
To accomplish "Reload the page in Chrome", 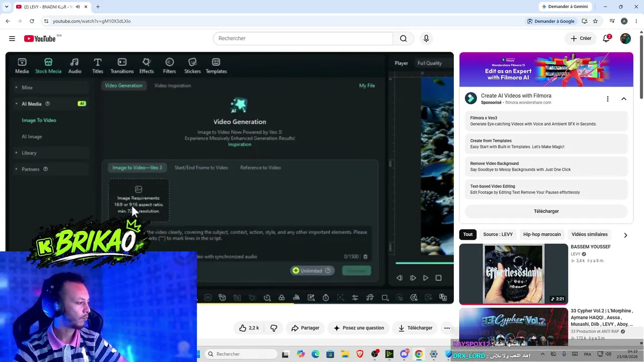I will click(32, 21).
